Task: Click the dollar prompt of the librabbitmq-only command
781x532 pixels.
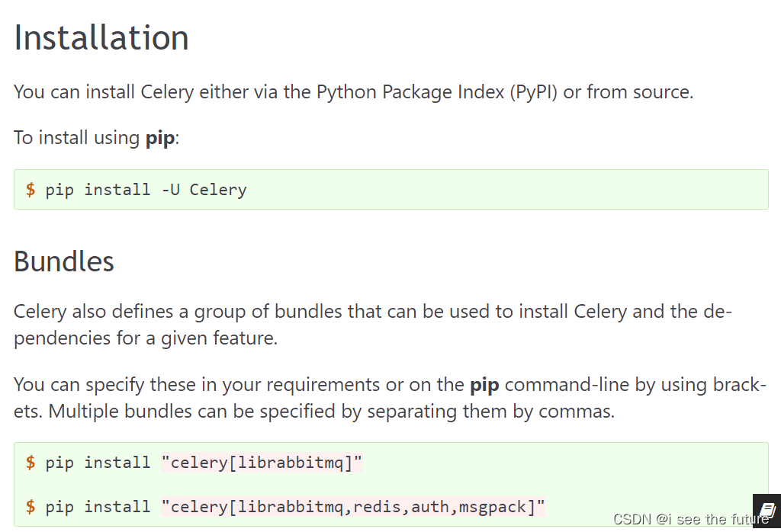Action: tap(31, 463)
